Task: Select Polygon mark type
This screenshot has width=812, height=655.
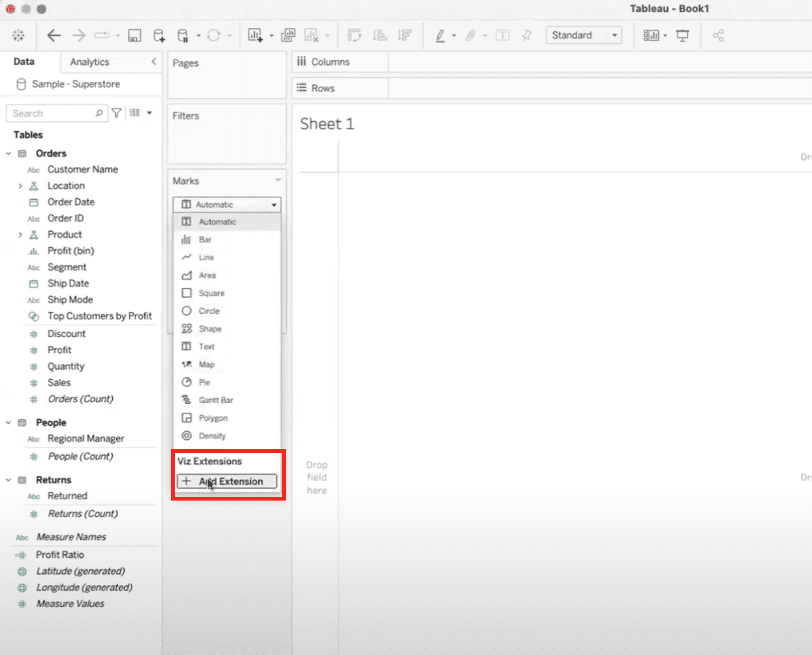Action: pos(227,418)
